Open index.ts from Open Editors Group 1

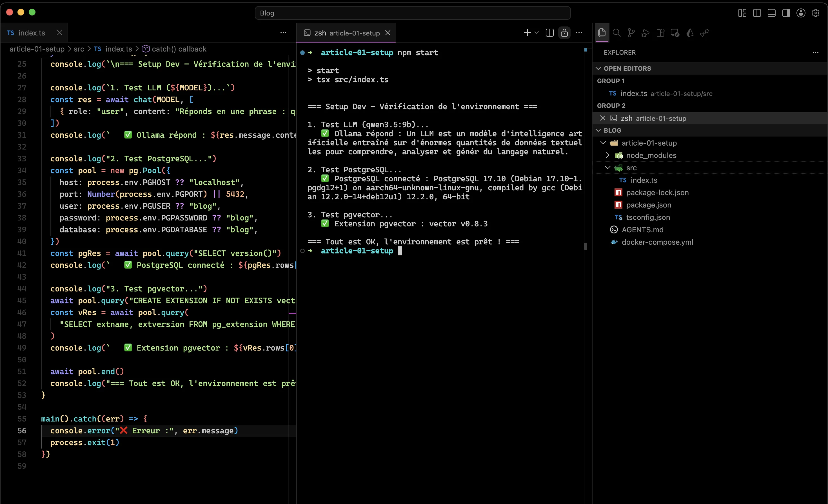click(710, 93)
